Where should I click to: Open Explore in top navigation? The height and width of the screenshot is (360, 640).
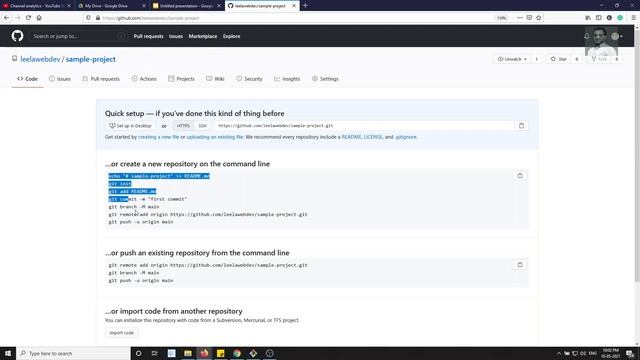pos(231,36)
